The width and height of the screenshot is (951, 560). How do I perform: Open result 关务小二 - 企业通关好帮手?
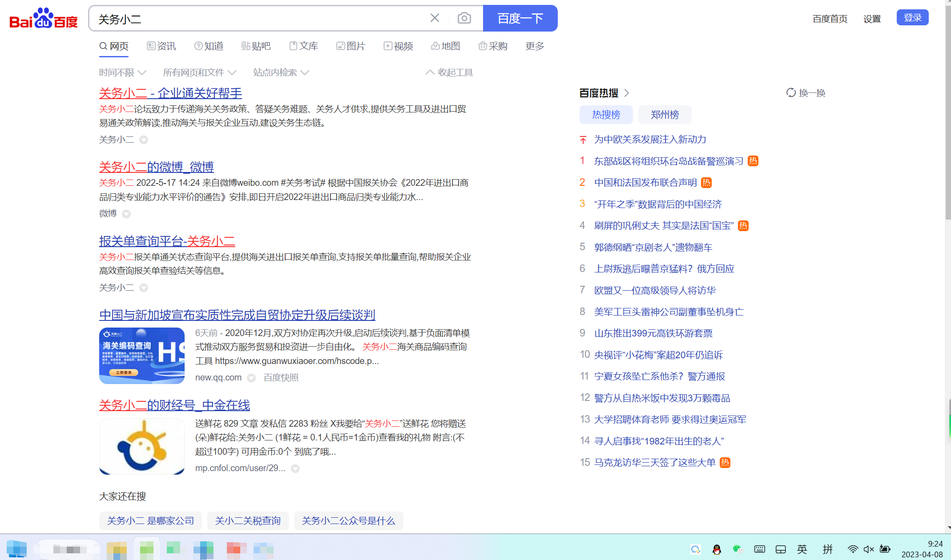point(170,93)
